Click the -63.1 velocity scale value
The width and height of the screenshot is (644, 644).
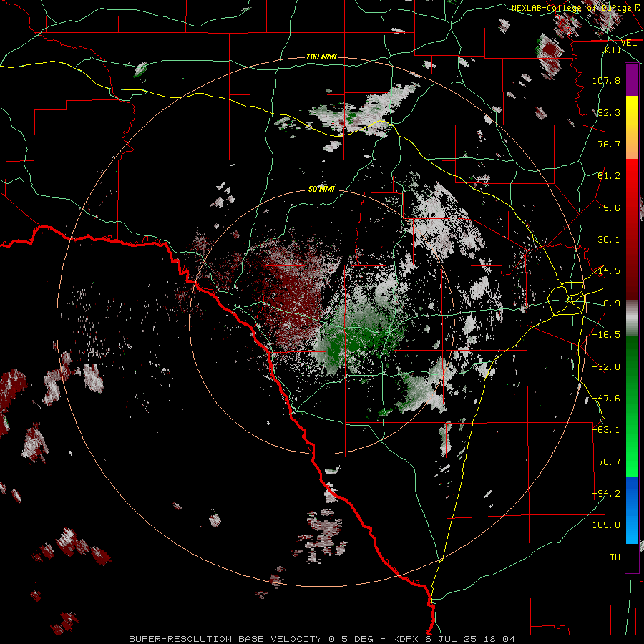click(x=606, y=430)
